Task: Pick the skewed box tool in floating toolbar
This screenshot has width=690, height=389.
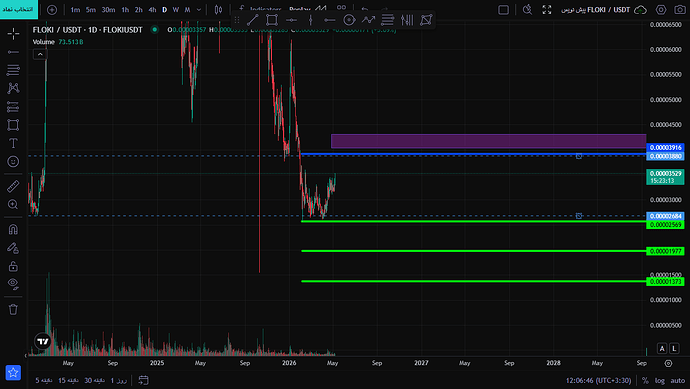Action: point(426,20)
